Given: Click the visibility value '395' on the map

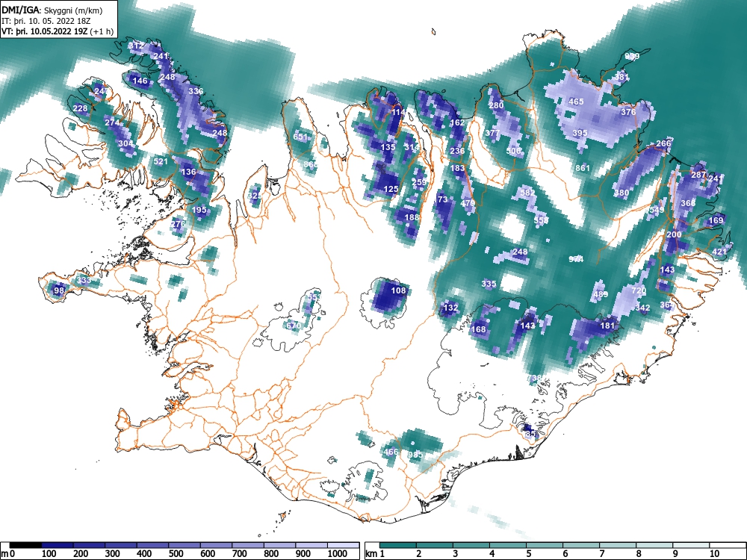Looking at the screenshot, I should pos(580,133).
